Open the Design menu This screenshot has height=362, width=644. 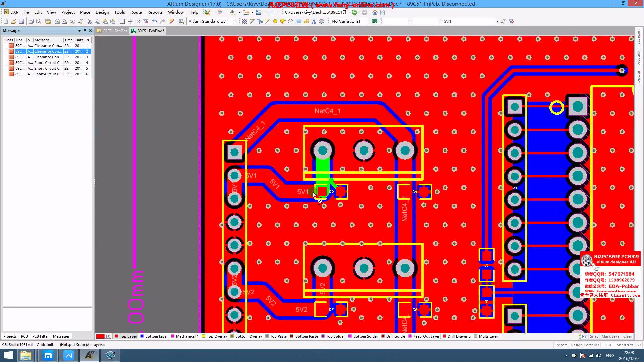pyautogui.click(x=102, y=12)
